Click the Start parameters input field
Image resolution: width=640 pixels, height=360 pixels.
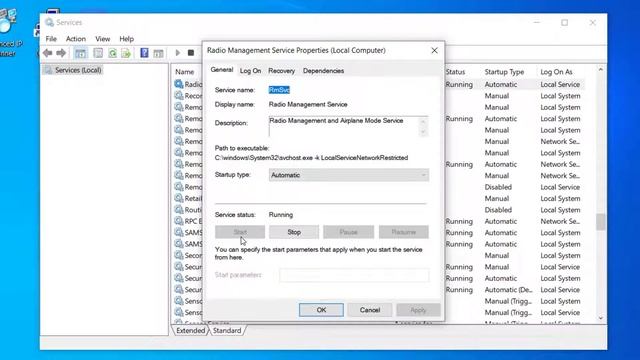[354, 275]
